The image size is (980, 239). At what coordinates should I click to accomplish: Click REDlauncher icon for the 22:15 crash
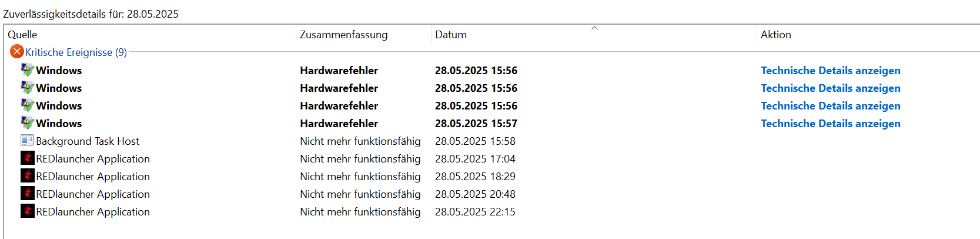click(27, 211)
